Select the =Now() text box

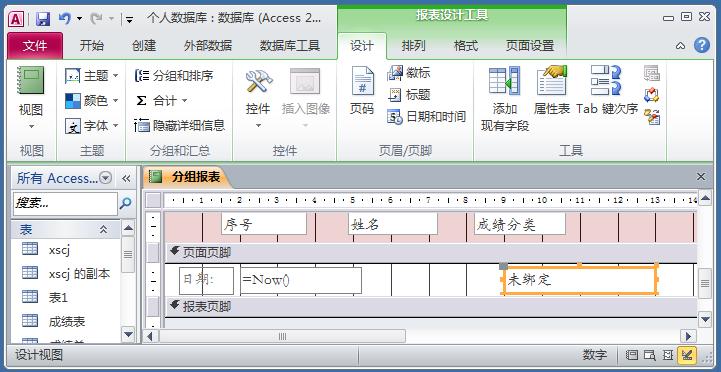[301, 280]
